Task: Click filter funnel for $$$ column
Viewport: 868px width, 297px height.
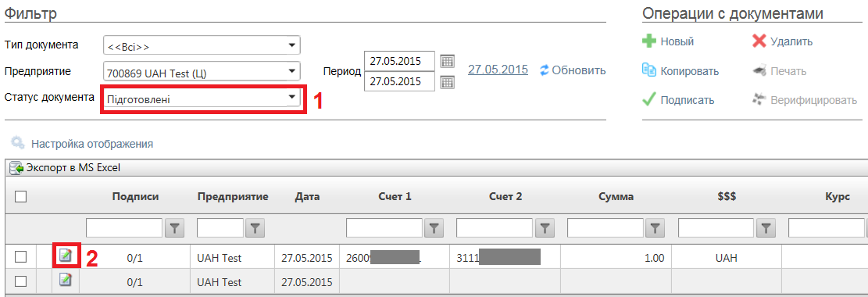Action: (x=766, y=227)
